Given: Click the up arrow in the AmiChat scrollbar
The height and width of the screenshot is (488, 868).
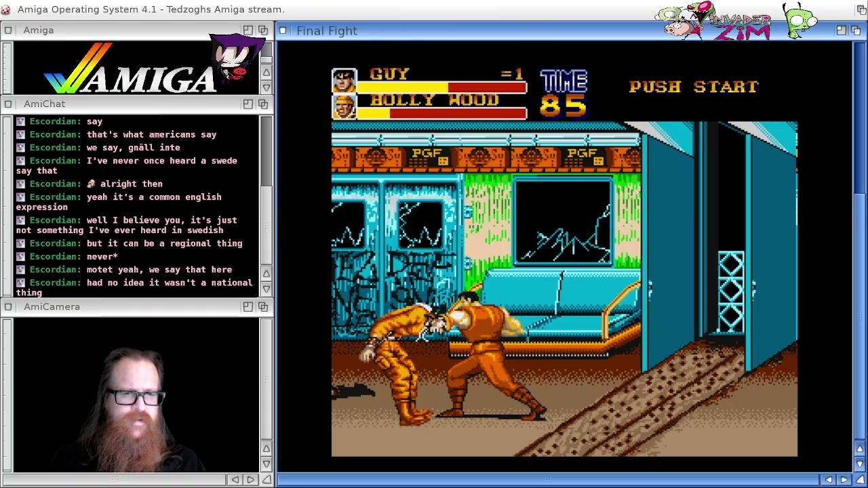Looking at the screenshot, I should [267, 274].
